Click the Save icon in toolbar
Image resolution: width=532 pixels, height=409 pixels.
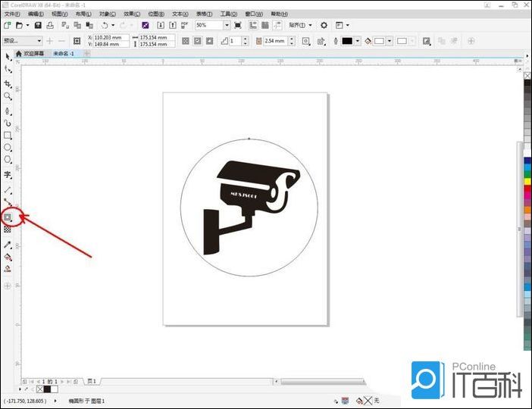tap(38, 25)
